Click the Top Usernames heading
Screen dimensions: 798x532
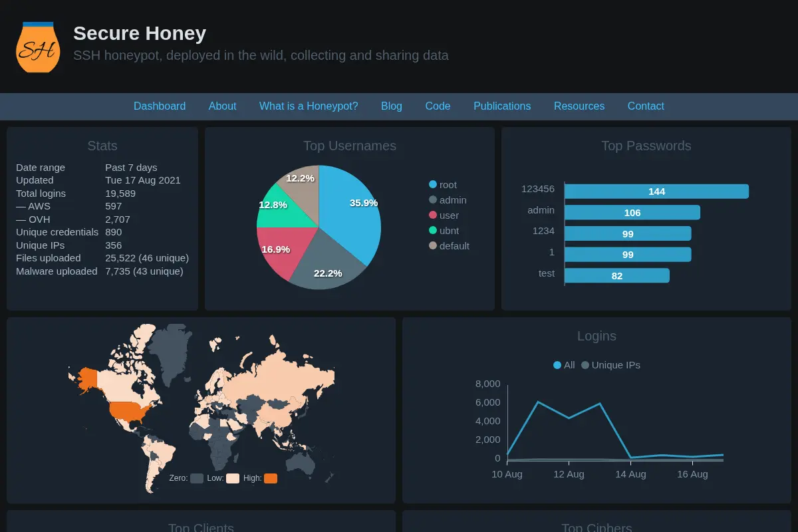[x=350, y=146]
